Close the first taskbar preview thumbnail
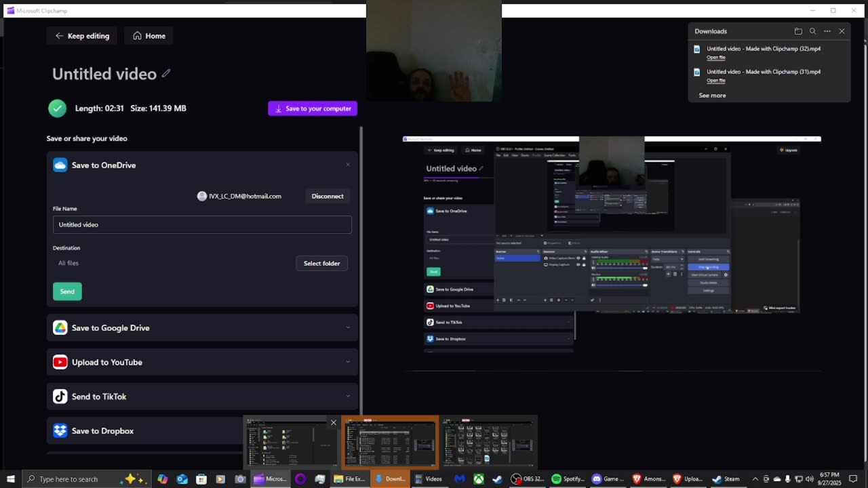This screenshot has height=488, width=868. pyautogui.click(x=333, y=423)
